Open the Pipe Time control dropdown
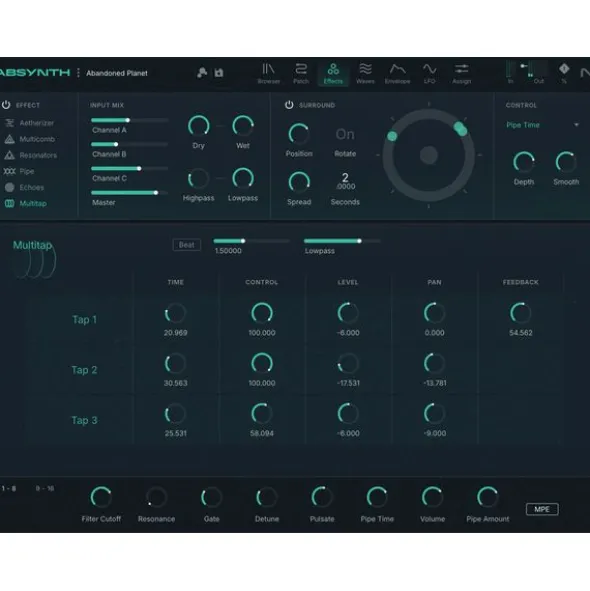Screen dimensions: 590x591 [542, 125]
